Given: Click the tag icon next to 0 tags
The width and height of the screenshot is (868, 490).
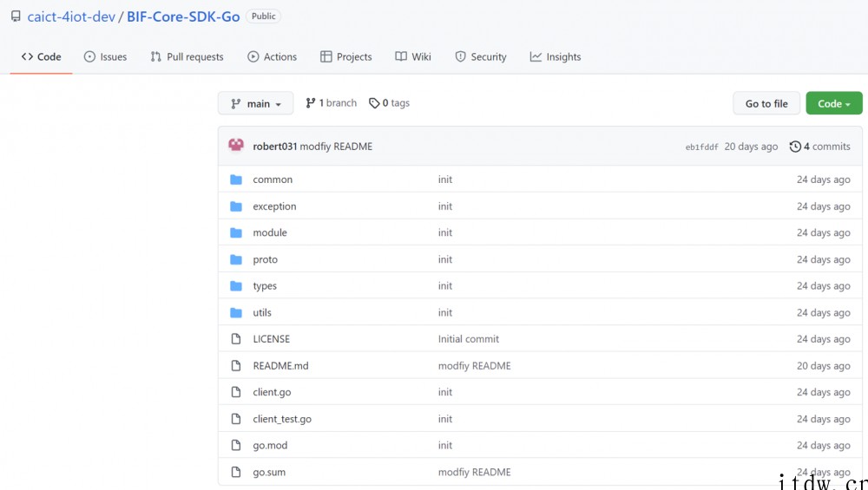Looking at the screenshot, I should [x=374, y=103].
